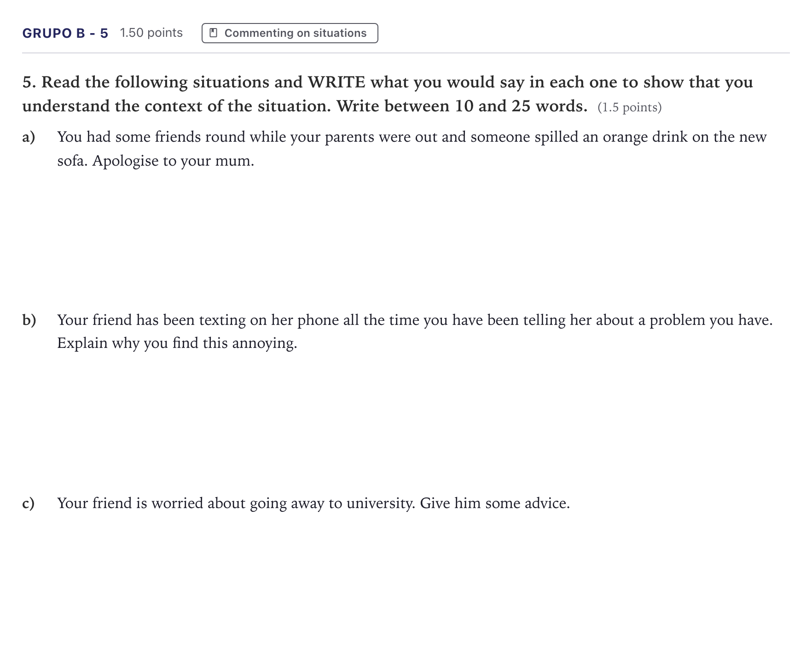
Task: Select the b) item marker
Action: click(29, 320)
